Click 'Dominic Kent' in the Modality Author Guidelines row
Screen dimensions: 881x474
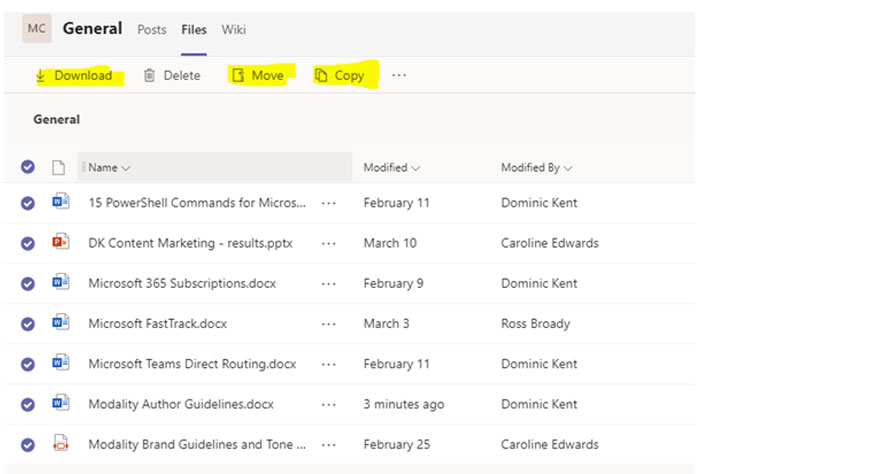[539, 404]
